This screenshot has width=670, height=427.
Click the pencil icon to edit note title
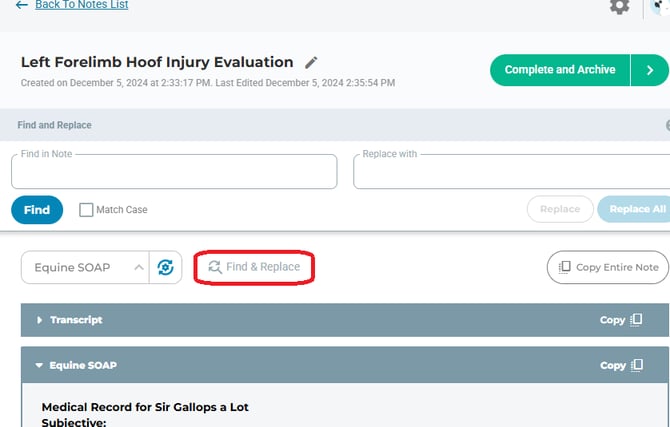click(312, 62)
